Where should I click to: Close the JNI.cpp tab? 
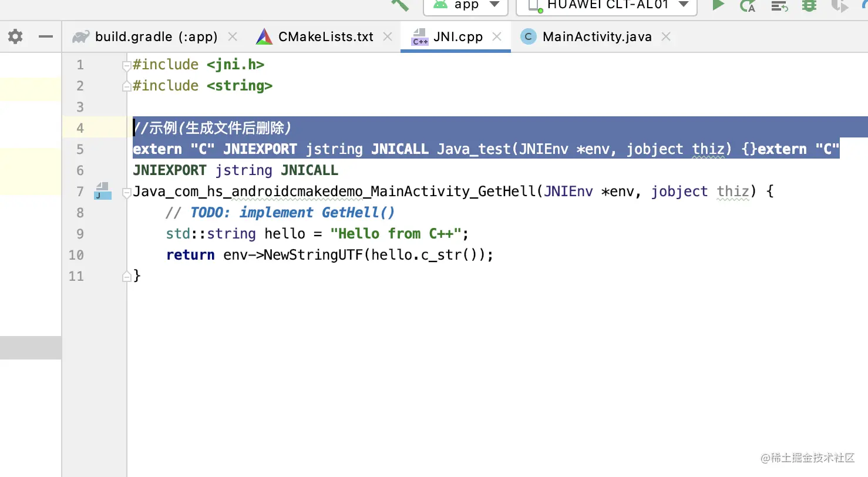point(497,37)
